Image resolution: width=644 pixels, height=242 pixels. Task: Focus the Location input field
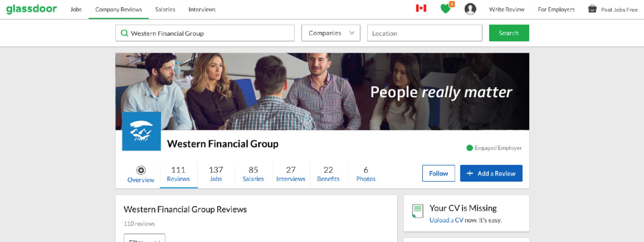[x=425, y=33]
